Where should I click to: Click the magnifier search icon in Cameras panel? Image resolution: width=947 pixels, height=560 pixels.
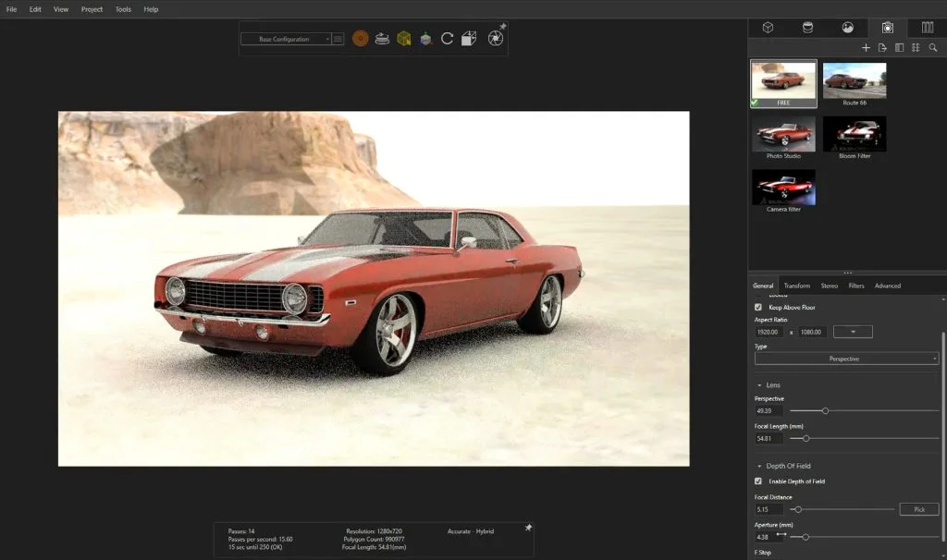point(933,47)
